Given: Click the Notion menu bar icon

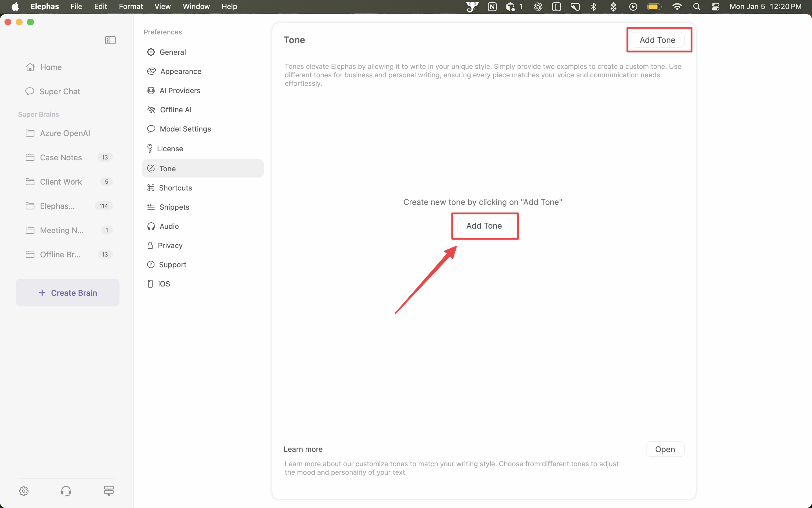Looking at the screenshot, I should [492, 6].
